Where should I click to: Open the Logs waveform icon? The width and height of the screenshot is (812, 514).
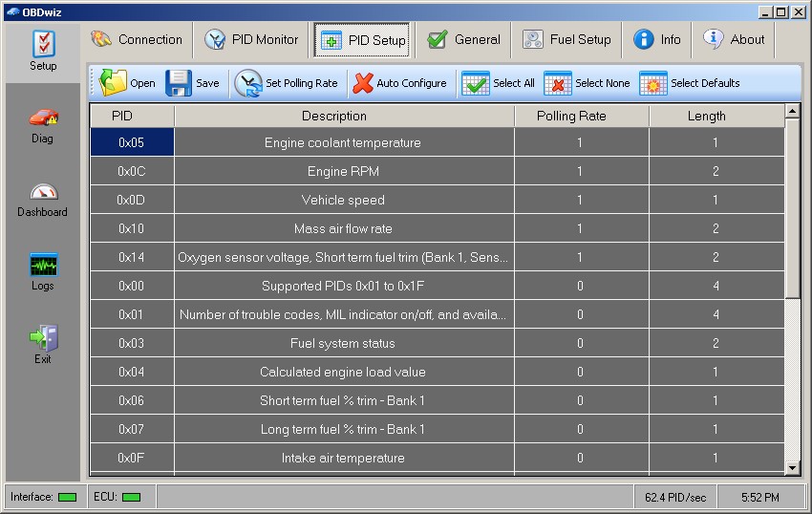pos(44,266)
